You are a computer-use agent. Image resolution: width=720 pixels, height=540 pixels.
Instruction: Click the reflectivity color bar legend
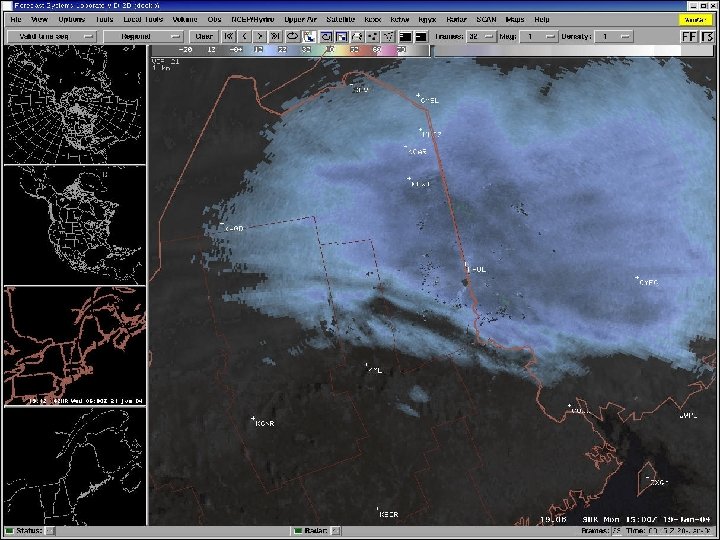pos(290,50)
